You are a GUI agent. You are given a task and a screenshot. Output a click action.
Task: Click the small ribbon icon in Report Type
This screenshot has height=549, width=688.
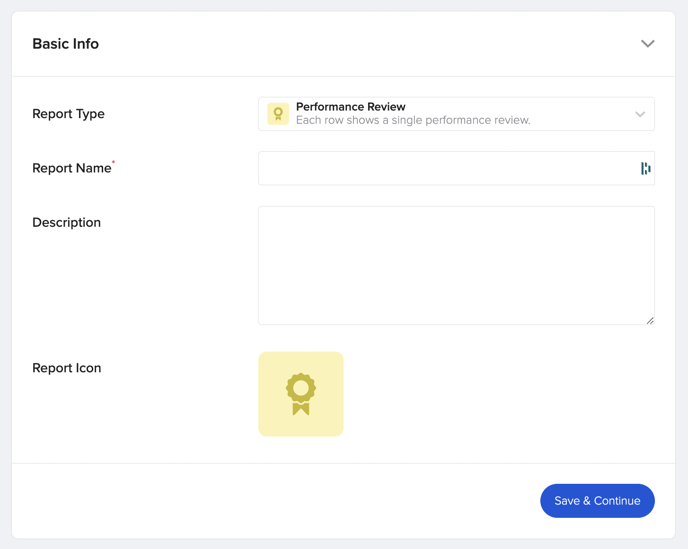tap(278, 114)
